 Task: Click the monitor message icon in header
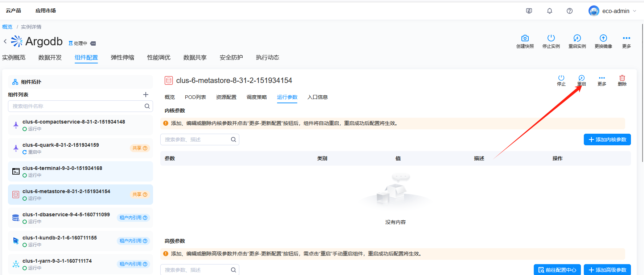[x=529, y=11]
